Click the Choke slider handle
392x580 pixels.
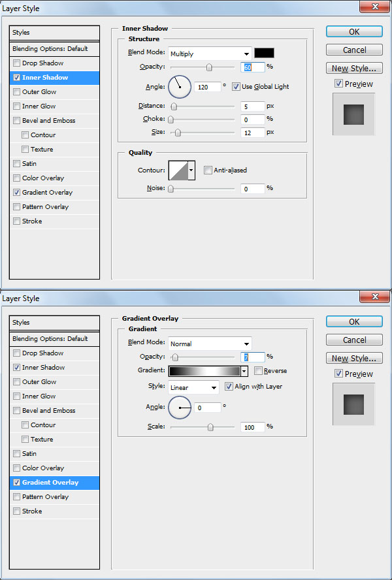pos(171,120)
